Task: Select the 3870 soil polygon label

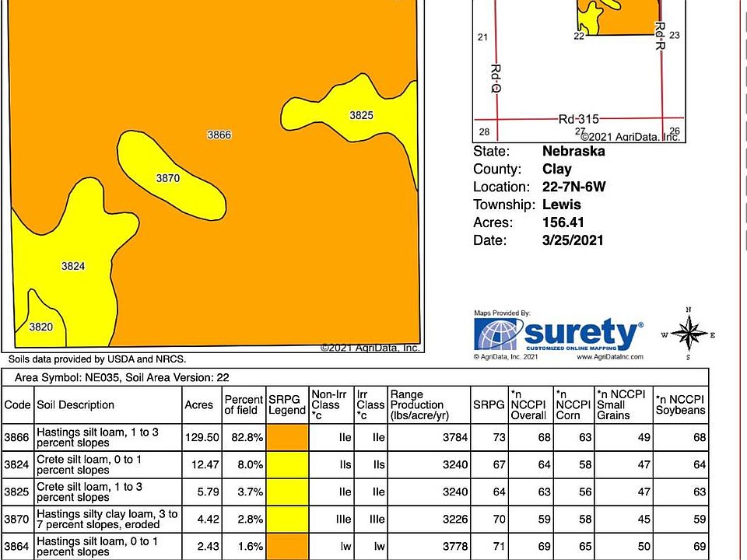Action: click(168, 178)
